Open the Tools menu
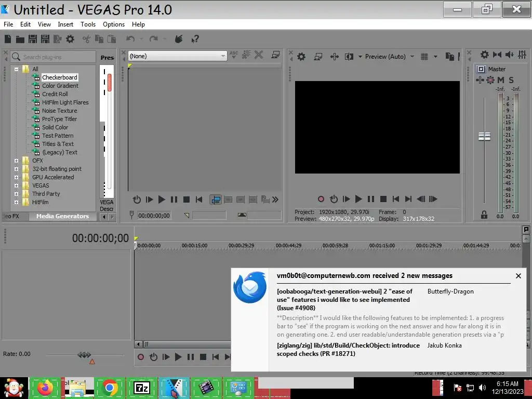 point(88,24)
